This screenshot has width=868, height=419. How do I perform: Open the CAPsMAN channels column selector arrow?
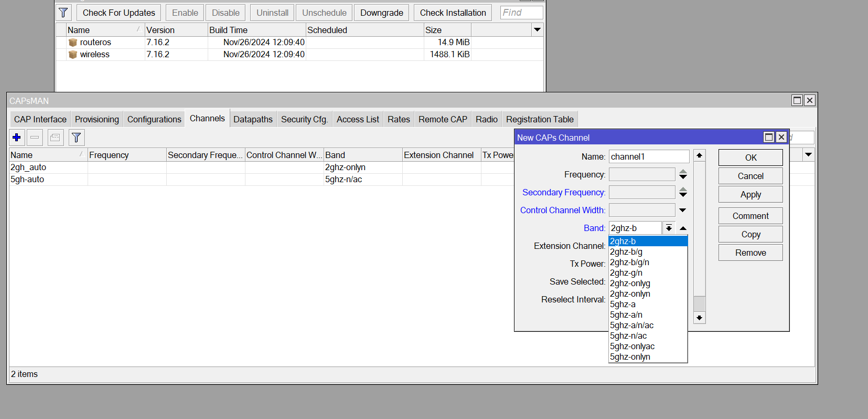[809, 155]
